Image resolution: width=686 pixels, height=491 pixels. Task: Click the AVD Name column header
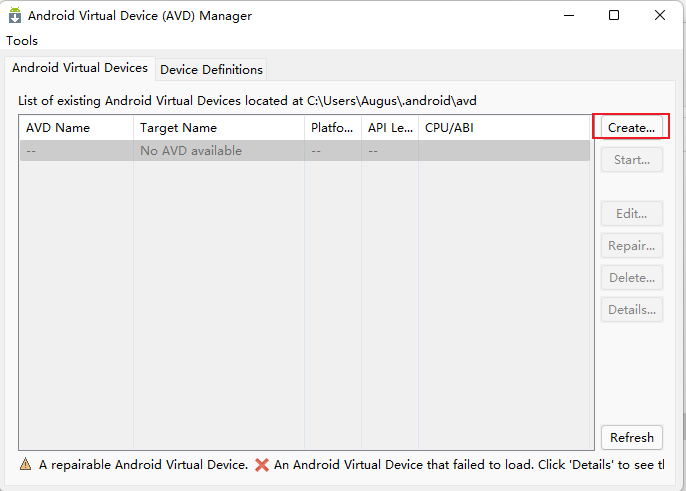coord(77,128)
